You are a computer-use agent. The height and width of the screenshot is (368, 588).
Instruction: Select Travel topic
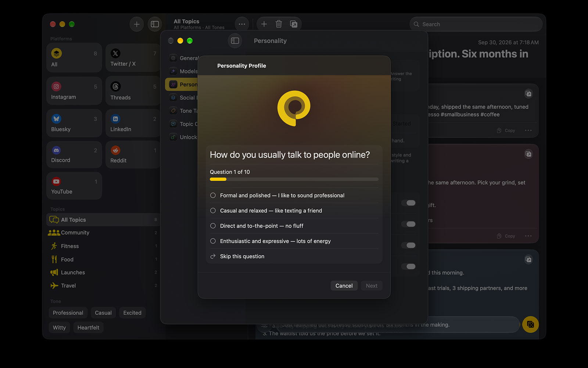point(103,286)
